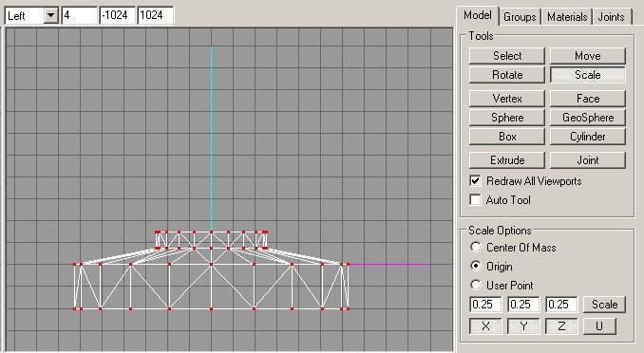Uncheck Redraw All Viewports
Viewport: 644px width, 353px height.
pos(475,180)
